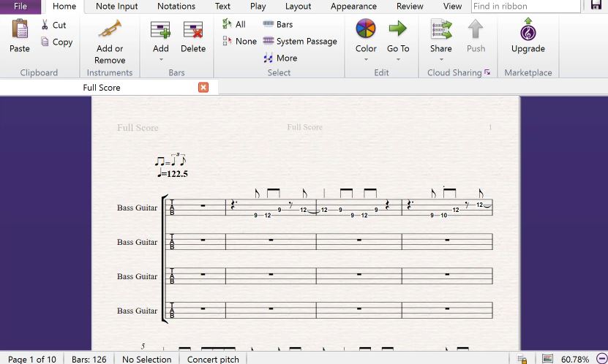Image resolution: width=608 pixels, height=364 pixels.
Task: Open Cloud Sharing dialog launcher
Action: 487,72
